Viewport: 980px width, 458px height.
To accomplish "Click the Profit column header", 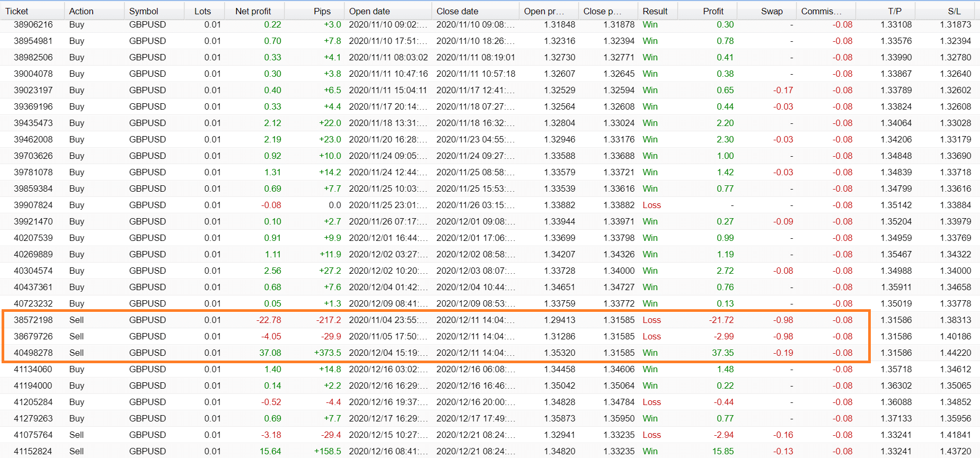I will coord(713,11).
